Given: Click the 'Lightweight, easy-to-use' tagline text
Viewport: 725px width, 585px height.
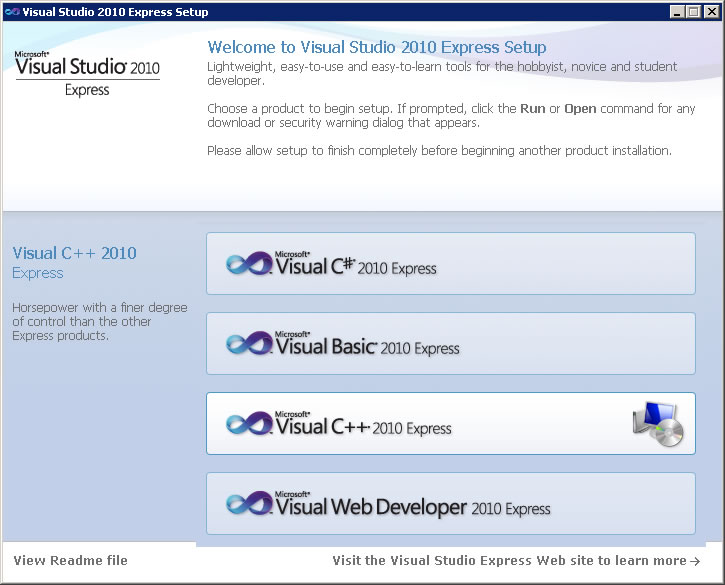Looking at the screenshot, I should pyautogui.click(x=442, y=74).
